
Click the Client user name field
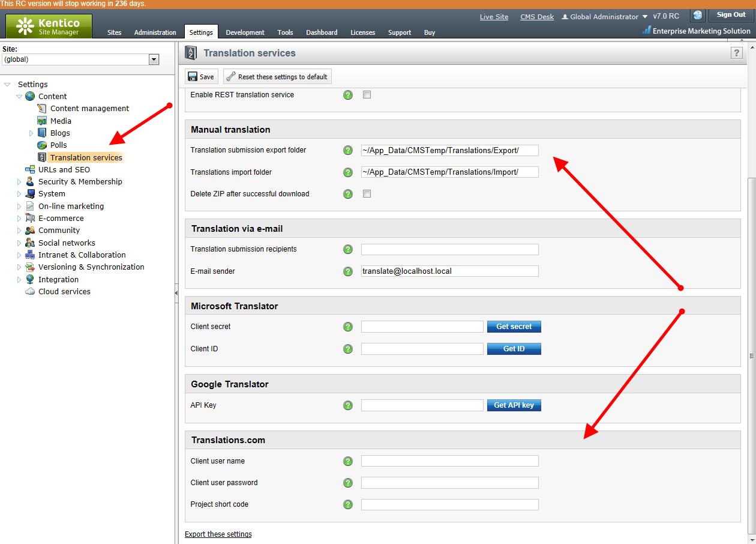tap(450, 461)
